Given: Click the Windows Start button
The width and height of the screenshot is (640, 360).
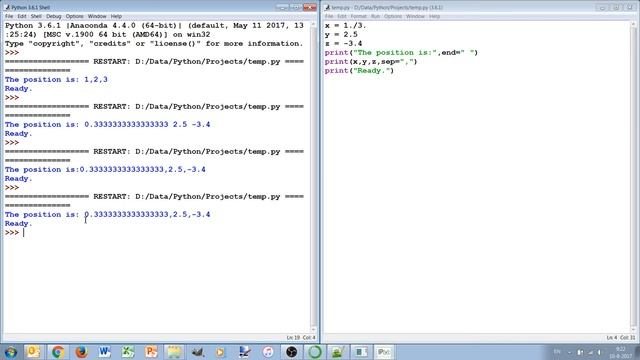Looking at the screenshot, I should [x=11, y=352].
